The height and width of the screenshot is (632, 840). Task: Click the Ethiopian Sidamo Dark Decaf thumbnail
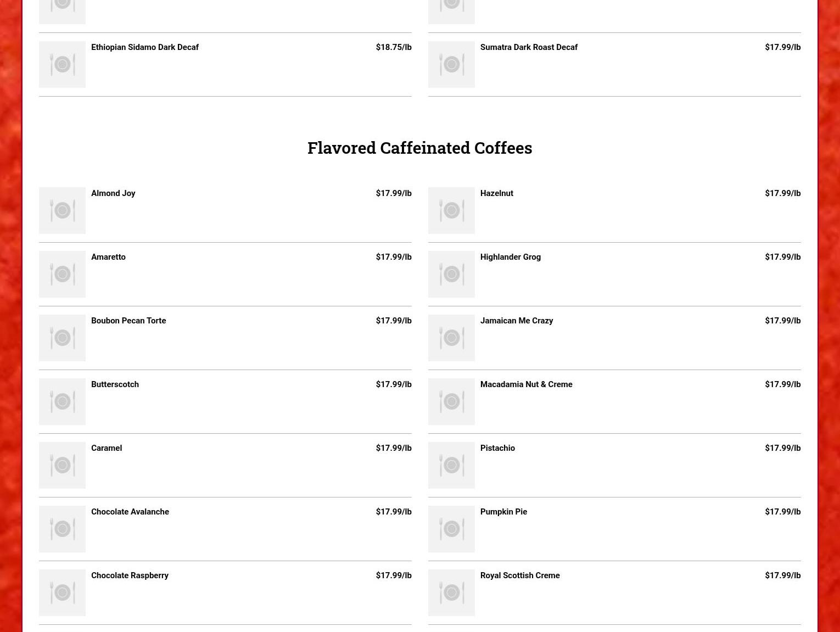click(x=62, y=64)
